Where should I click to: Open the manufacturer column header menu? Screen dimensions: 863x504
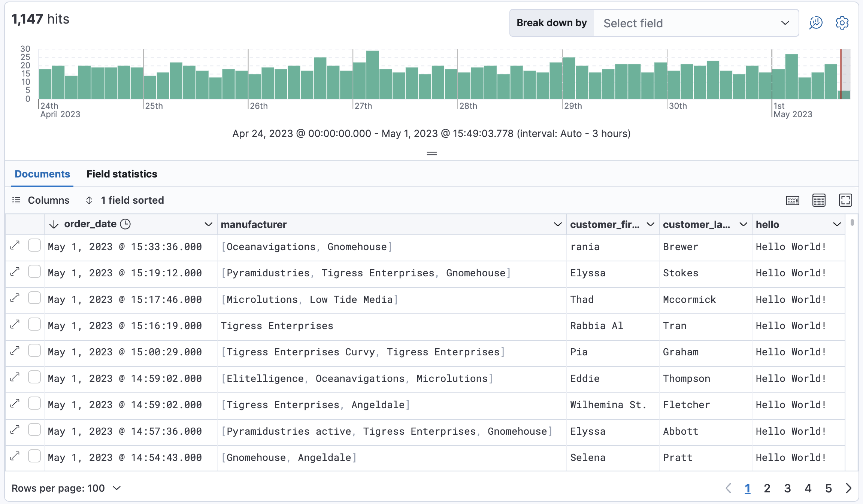[557, 224]
